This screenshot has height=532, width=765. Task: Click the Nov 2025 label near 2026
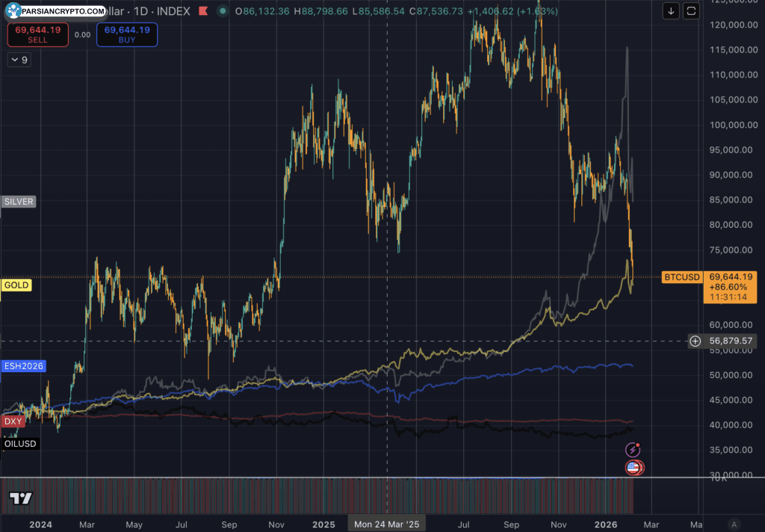[559, 525]
